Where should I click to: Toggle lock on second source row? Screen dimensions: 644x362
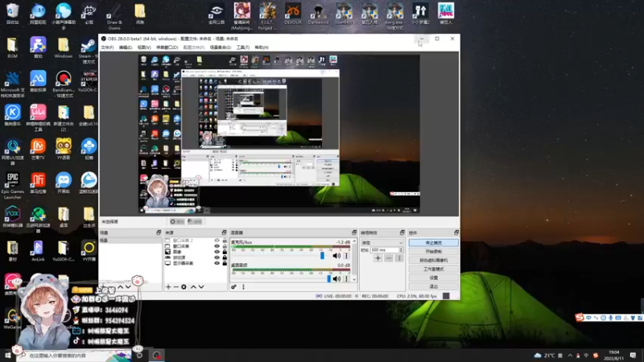point(225,246)
